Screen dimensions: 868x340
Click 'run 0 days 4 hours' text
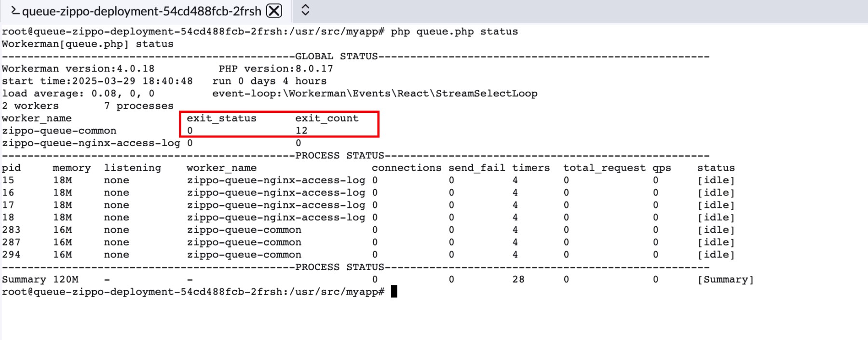[269, 81]
